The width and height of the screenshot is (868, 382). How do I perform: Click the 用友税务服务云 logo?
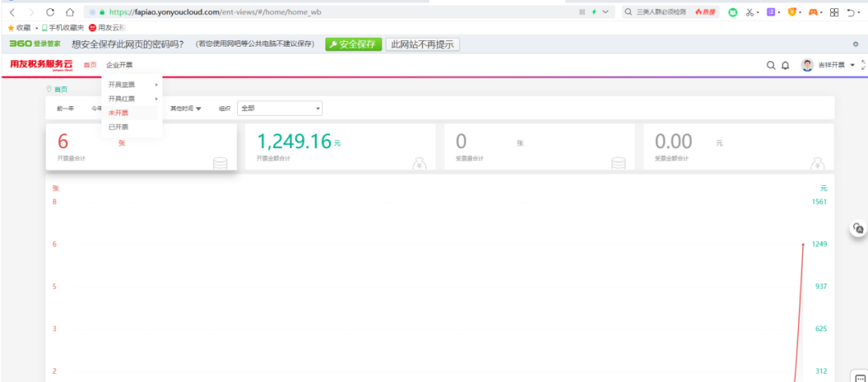(x=41, y=65)
